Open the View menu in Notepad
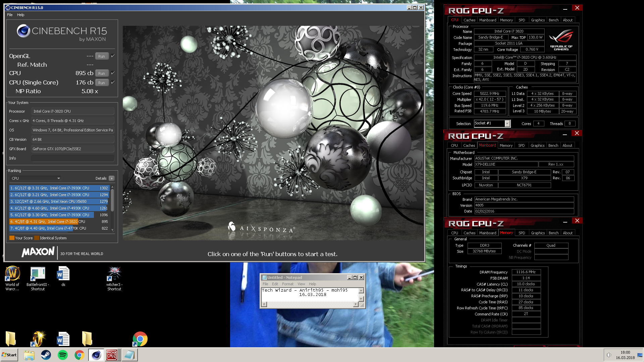 (301, 284)
